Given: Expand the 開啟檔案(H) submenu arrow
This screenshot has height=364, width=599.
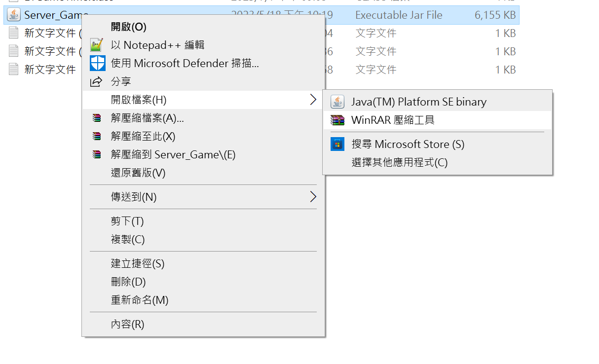Looking at the screenshot, I should coord(313,100).
